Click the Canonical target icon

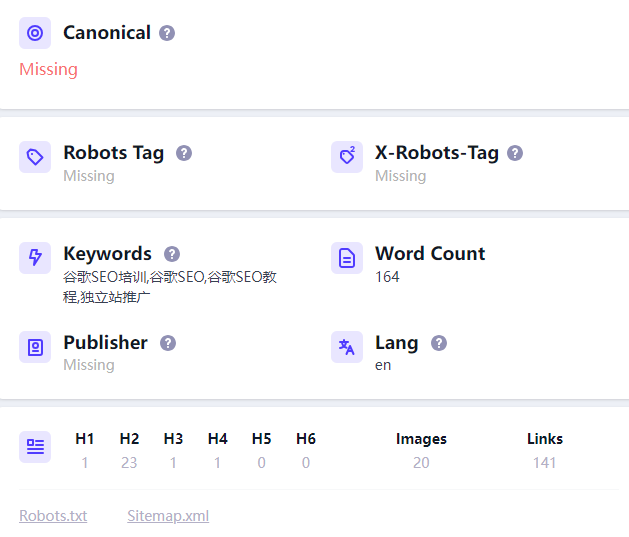pyautogui.click(x=35, y=33)
